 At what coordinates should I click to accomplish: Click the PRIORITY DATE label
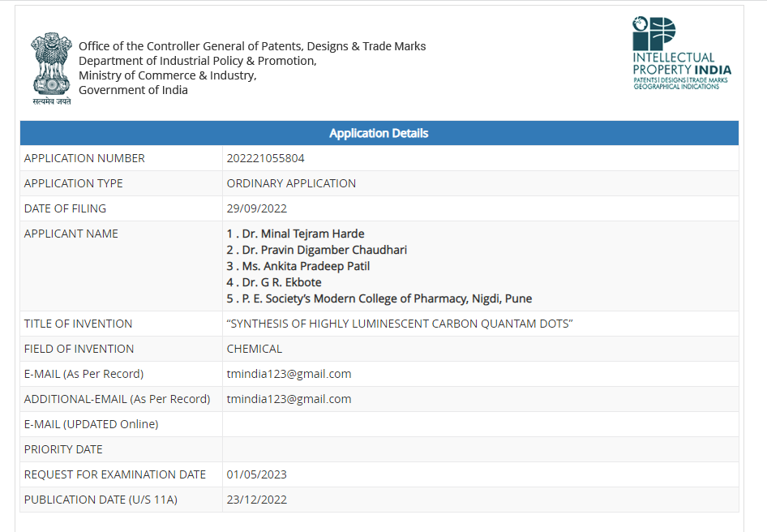point(63,449)
